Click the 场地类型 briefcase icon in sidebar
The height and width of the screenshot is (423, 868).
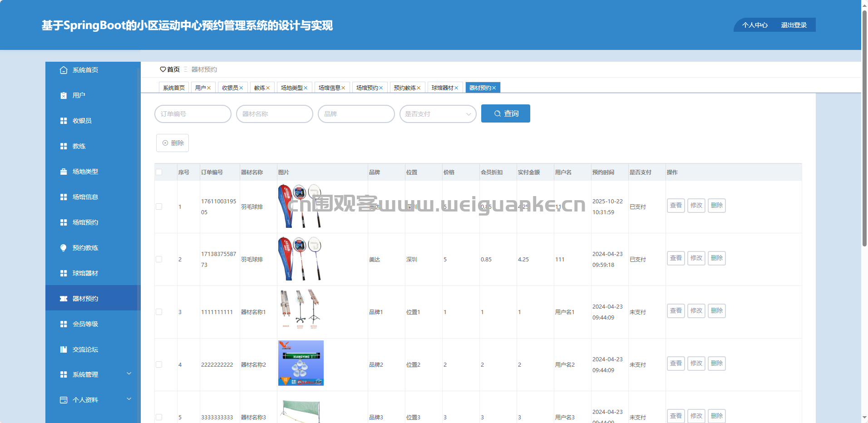(64, 172)
